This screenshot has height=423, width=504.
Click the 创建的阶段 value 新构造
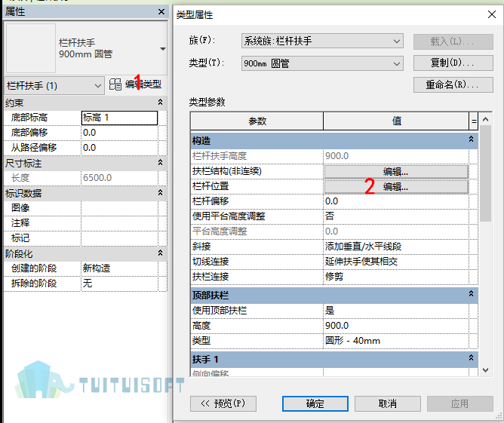click(119, 268)
